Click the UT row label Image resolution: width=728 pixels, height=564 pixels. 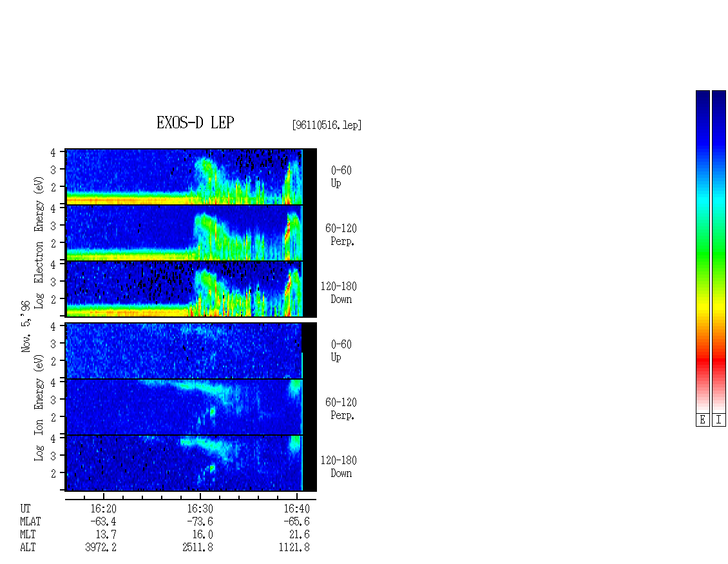click(25, 509)
